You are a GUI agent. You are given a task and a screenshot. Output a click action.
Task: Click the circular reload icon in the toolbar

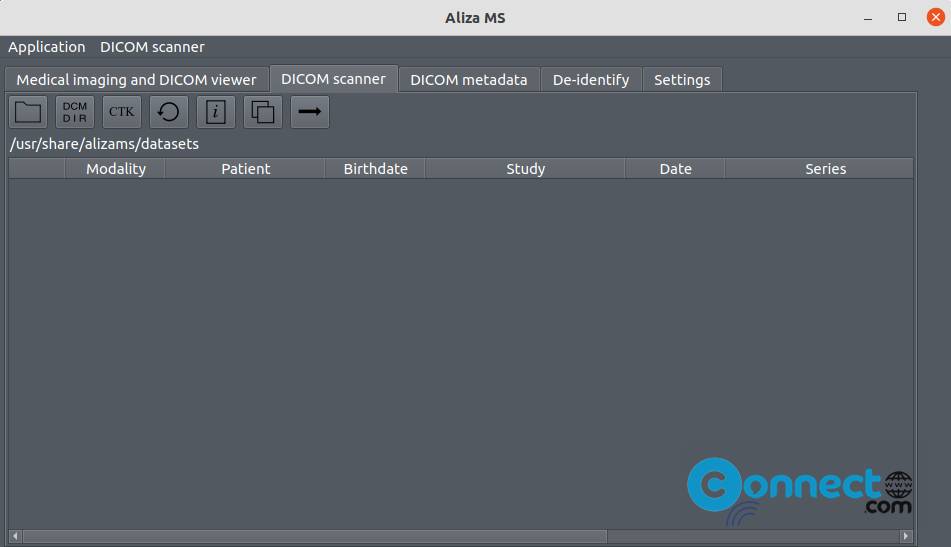coord(169,112)
